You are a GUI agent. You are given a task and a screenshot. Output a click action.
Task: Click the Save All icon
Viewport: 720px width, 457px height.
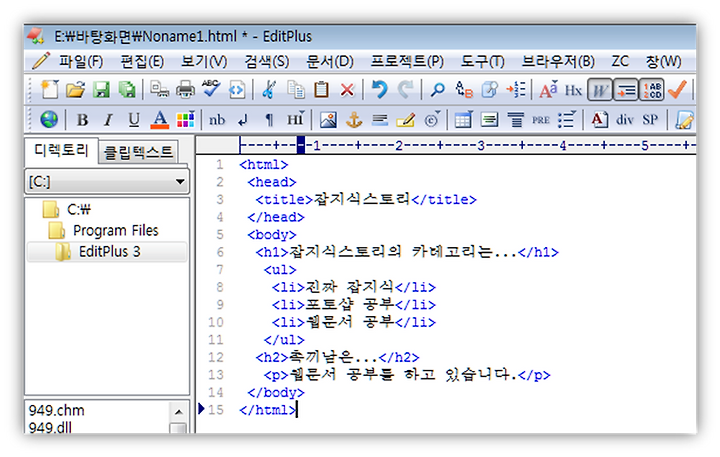(x=127, y=90)
